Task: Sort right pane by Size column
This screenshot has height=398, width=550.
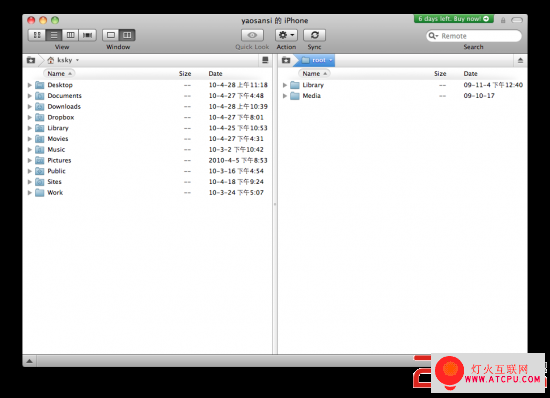Action: pyautogui.click(x=440, y=74)
